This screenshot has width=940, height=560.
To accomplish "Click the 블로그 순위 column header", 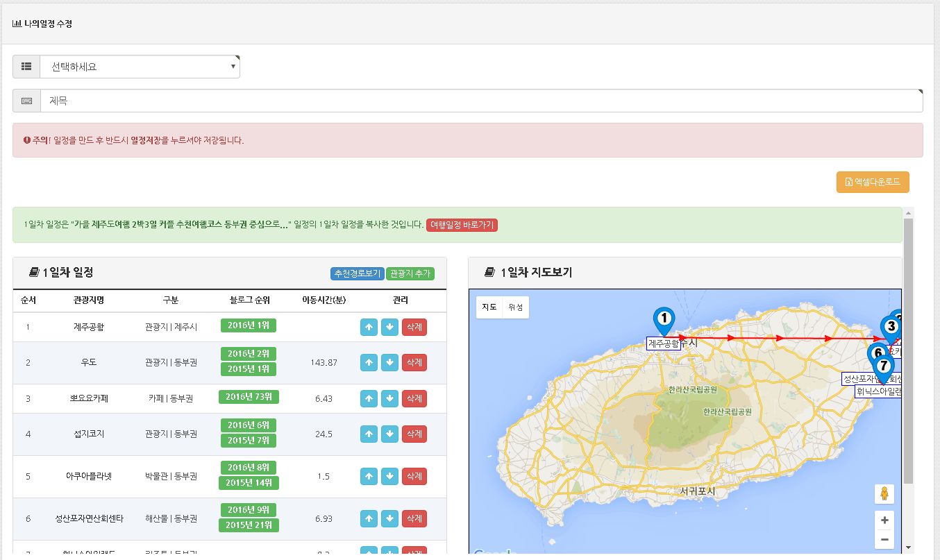I will coord(249,300).
